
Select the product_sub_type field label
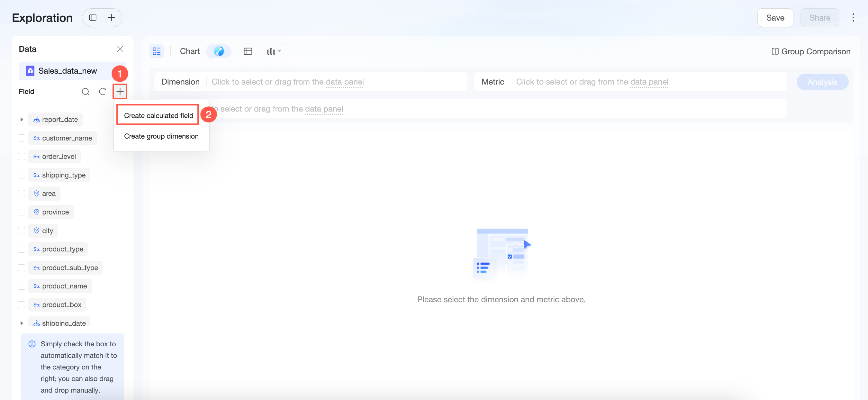(70, 268)
